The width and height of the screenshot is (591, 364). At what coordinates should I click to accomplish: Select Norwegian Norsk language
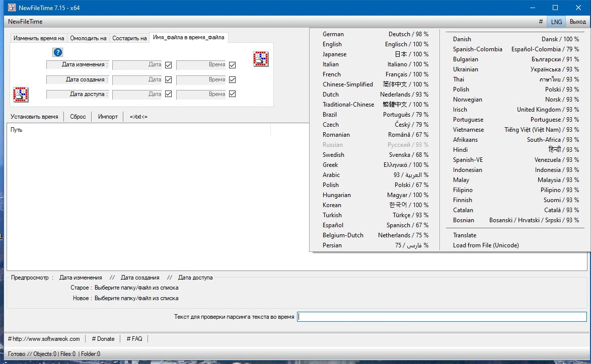coord(515,100)
